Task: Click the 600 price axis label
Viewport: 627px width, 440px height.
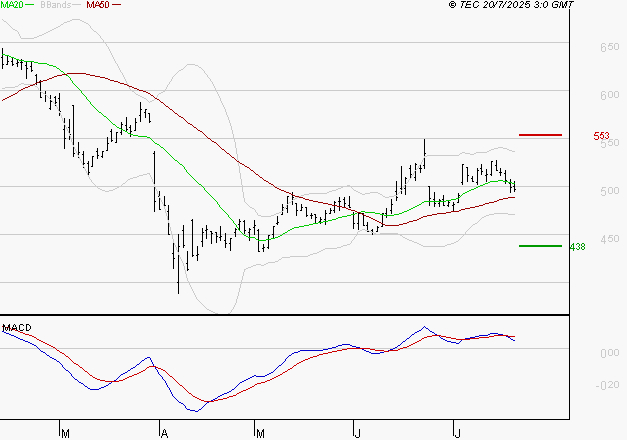Action: 610,95
